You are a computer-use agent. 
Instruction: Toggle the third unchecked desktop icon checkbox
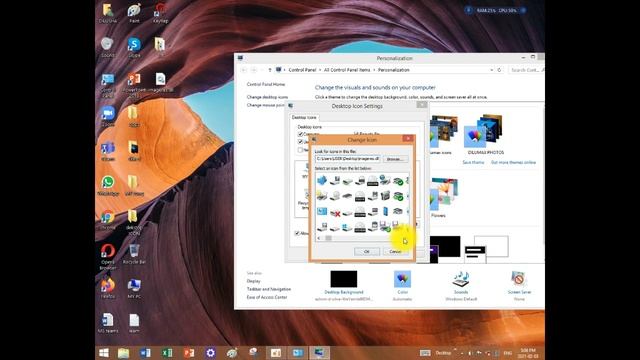pyautogui.click(x=300, y=150)
